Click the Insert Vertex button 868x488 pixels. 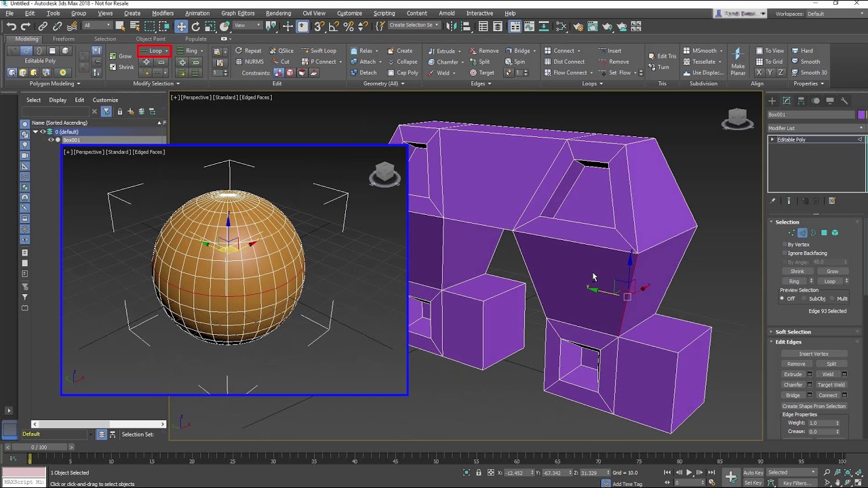point(814,354)
